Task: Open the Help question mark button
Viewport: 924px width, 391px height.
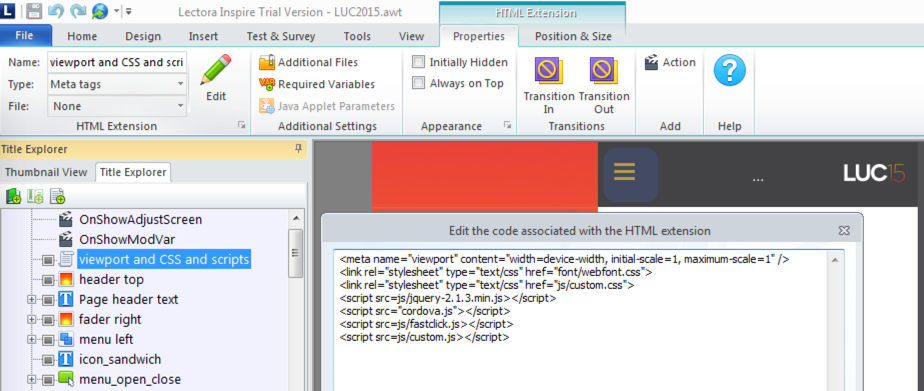Action: 730,71
